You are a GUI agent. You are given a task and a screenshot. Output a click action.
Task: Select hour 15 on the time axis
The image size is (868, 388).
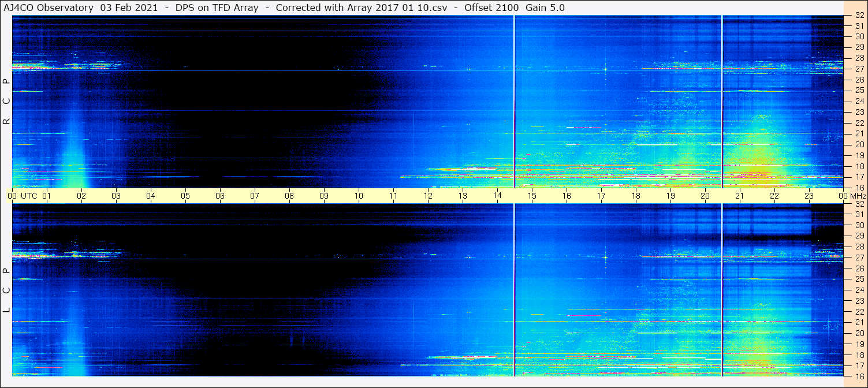coord(532,196)
